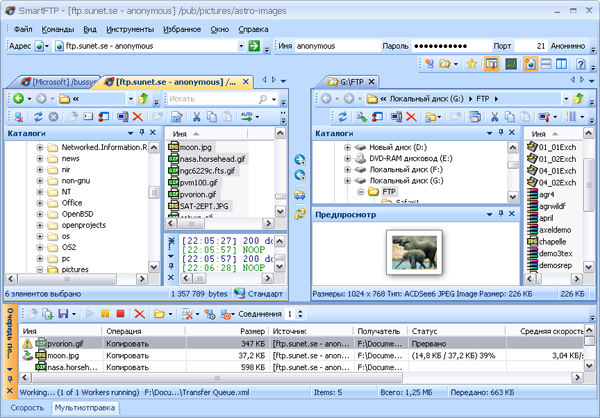Click the Cut scissors icon in local toolbar

[x=494, y=117]
